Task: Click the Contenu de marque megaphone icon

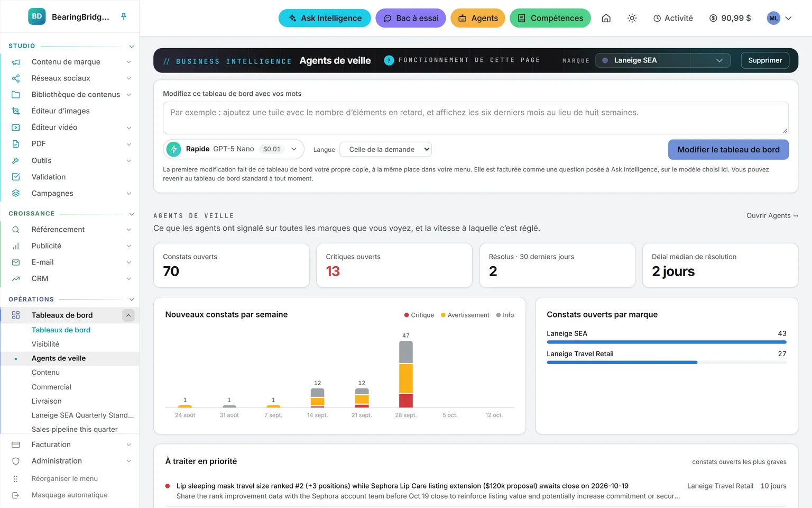Action: 16,62
